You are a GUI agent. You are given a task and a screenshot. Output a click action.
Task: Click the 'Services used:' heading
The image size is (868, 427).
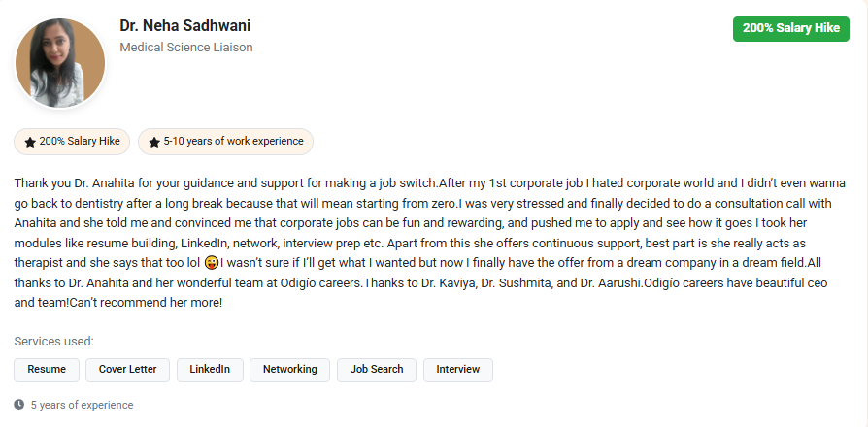[54, 342]
